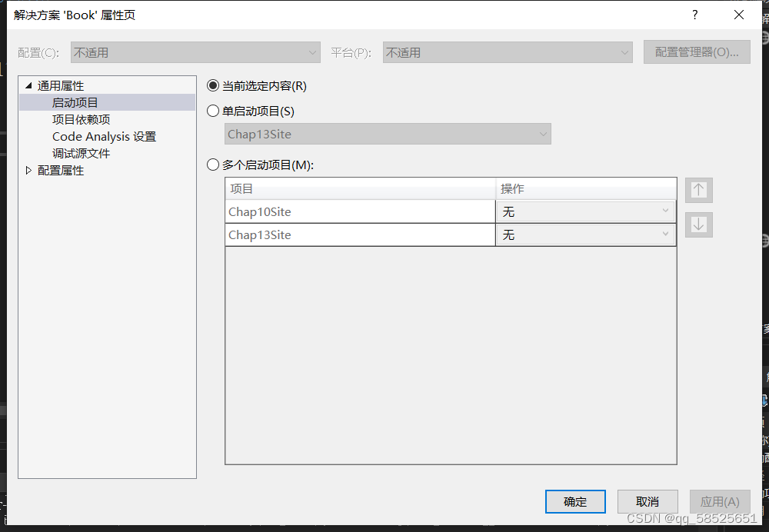Viewport: 769px width, 532px height.
Task: Open the 配置(C) dropdown
Action: tap(195, 52)
